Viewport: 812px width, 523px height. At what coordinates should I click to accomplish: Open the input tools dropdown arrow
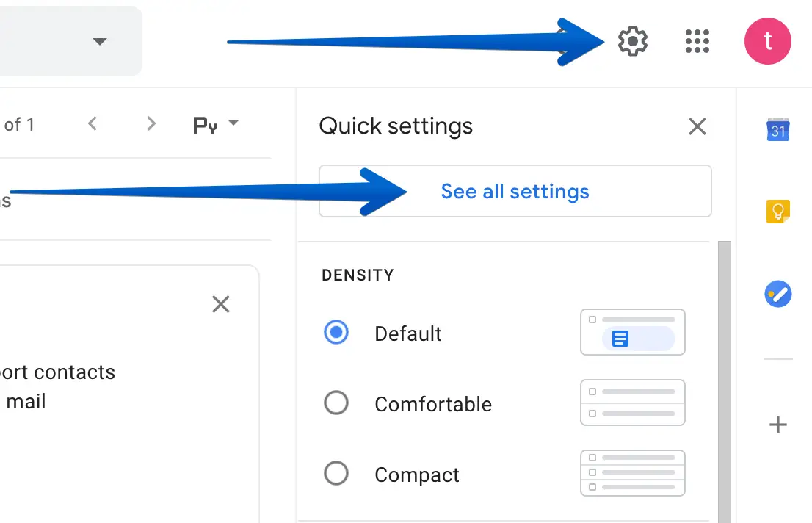point(233,123)
